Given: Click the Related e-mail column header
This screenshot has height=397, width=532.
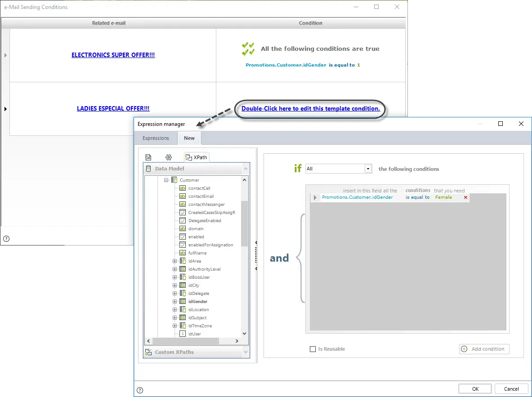Looking at the screenshot, I should [x=109, y=23].
